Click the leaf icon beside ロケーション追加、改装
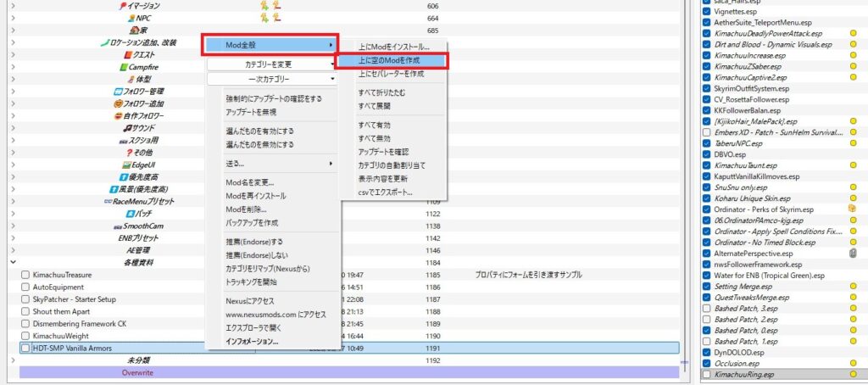This screenshot has width=868, height=385. [x=103, y=42]
